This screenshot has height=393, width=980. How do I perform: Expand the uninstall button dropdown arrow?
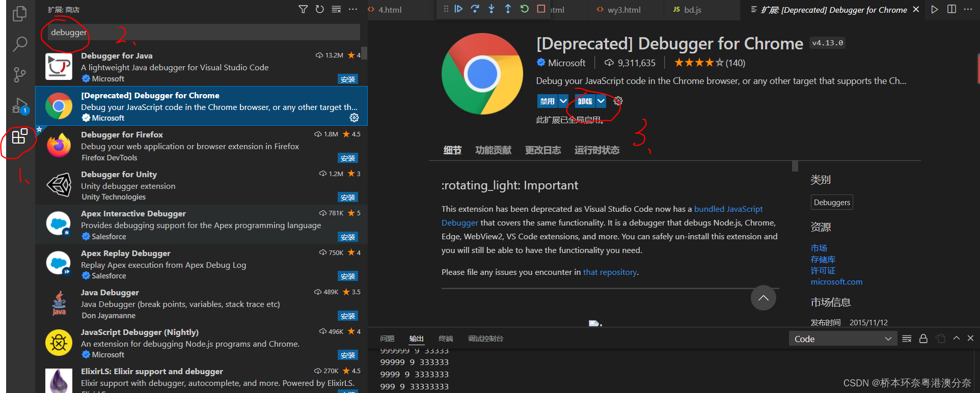(601, 101)
